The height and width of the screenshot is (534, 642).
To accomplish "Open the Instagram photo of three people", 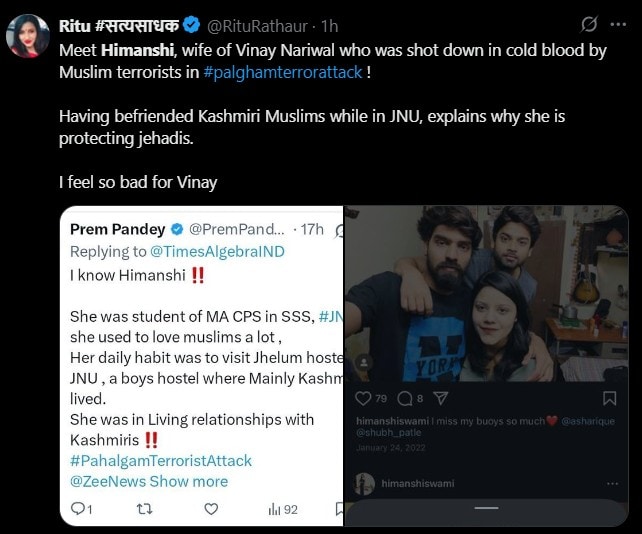I will tap(486, 294).
